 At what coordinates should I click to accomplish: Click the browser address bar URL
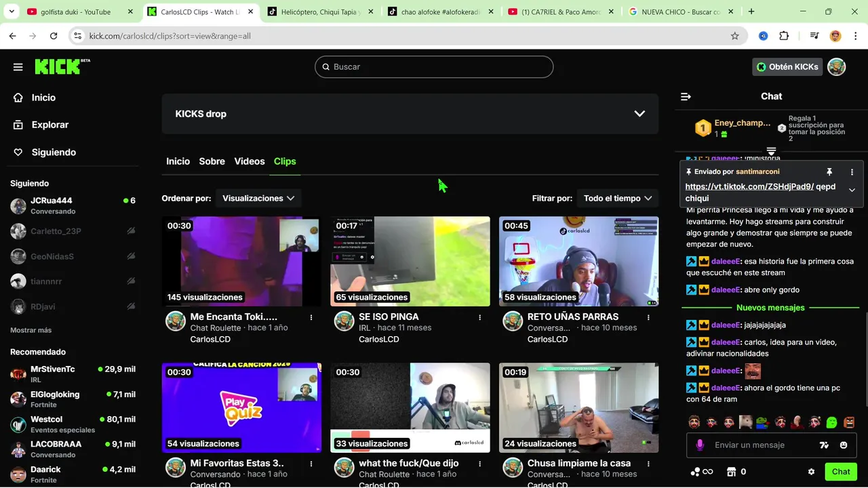[x=170, y=36]
